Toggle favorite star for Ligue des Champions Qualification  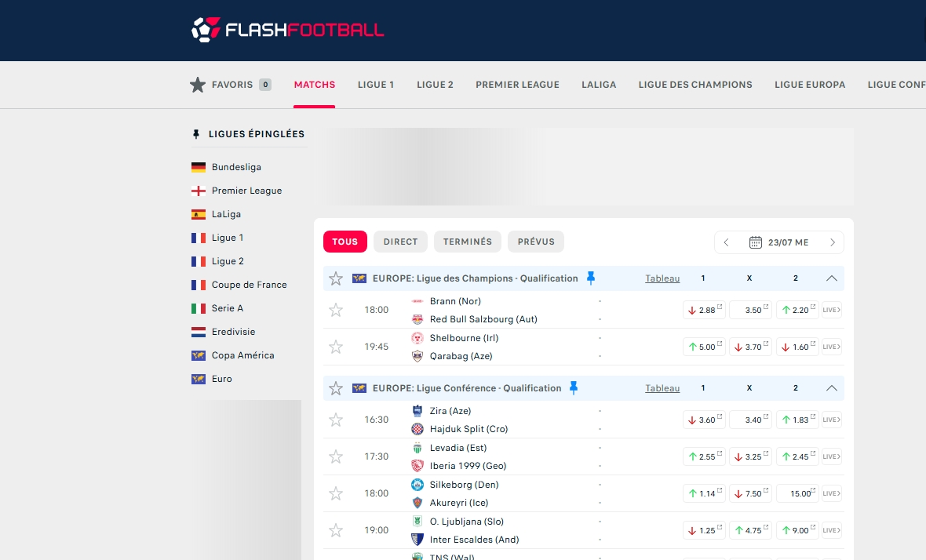coord(336,278)
